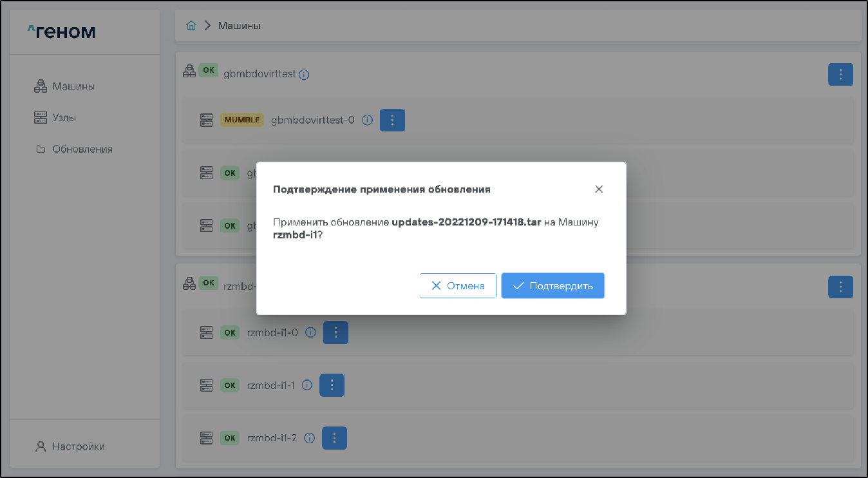868x478 pixels.
Task: Open three-dot menu for gbmbdovirttest-0
Action: [392, 120]
